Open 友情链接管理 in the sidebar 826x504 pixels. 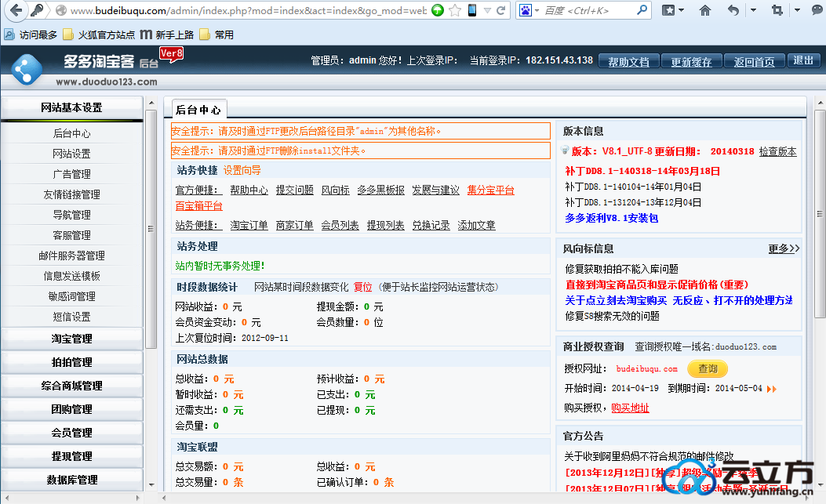[71, 195]
